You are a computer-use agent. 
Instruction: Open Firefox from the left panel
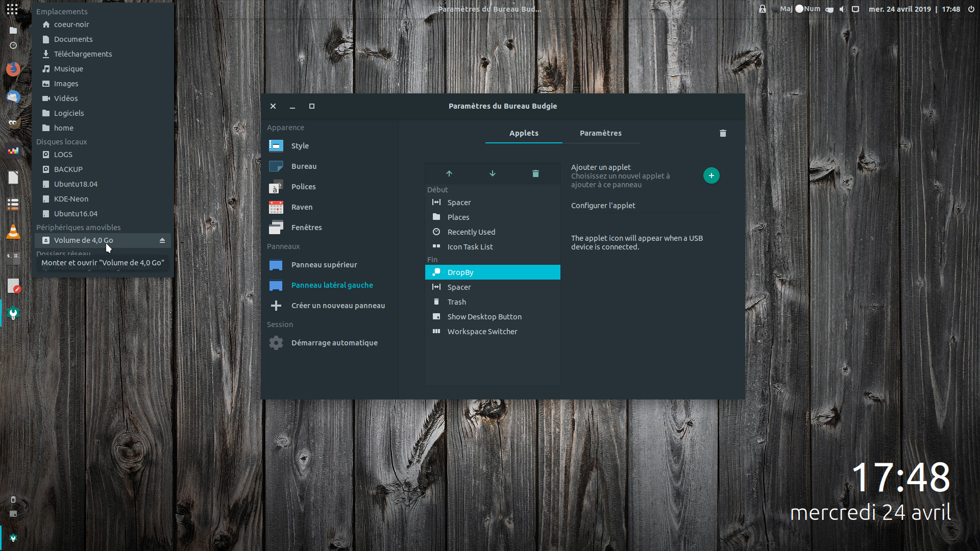click(13, 69)
